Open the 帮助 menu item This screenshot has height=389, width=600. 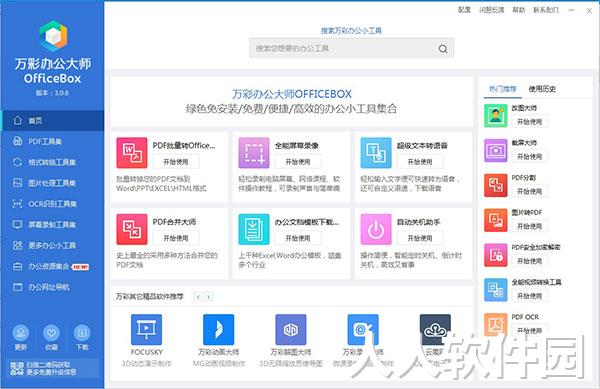[518, 10]
